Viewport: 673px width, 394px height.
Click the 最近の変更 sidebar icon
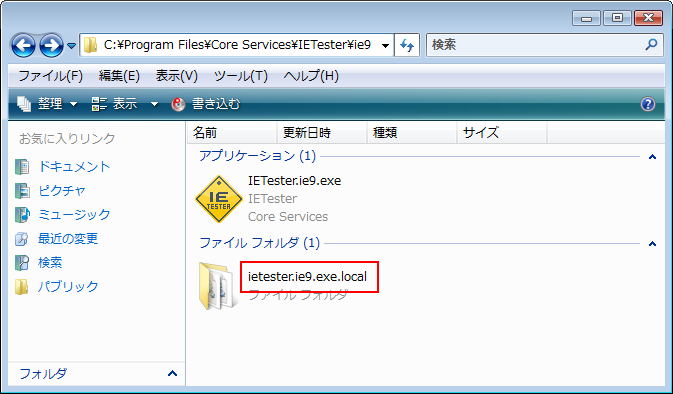click(22, 239)
